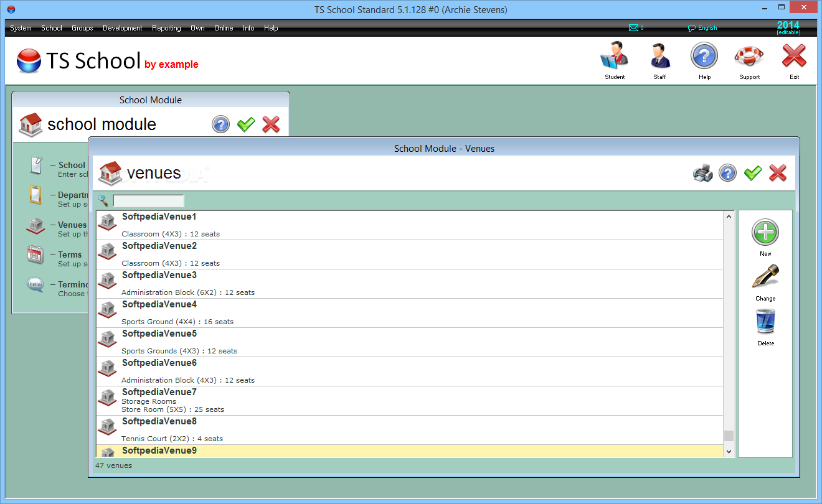
Task: Click the mail envelope icon in menu bar
Action: [633, 28]
